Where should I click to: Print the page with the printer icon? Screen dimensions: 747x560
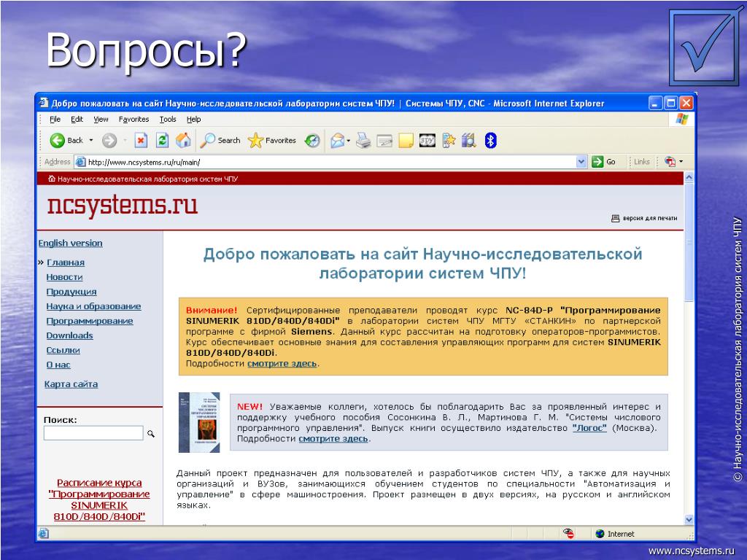tap(363, 141)
